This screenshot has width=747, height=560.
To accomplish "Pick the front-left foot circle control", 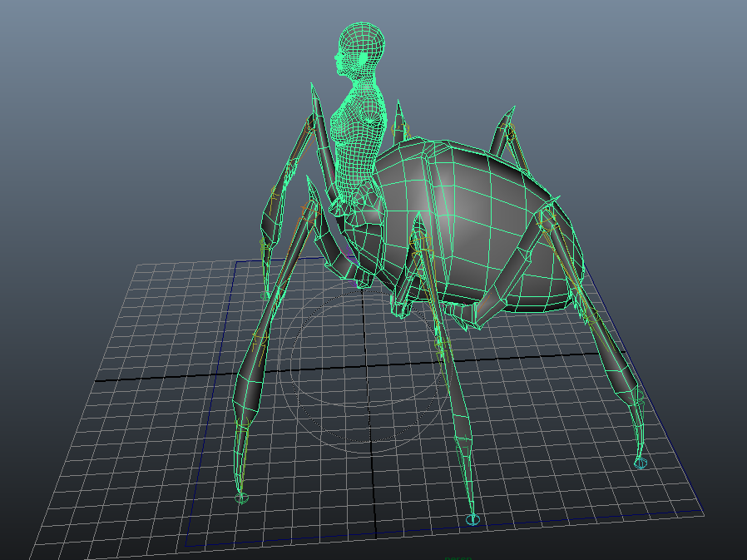I will pyautogui.click(x=242, y=498).
